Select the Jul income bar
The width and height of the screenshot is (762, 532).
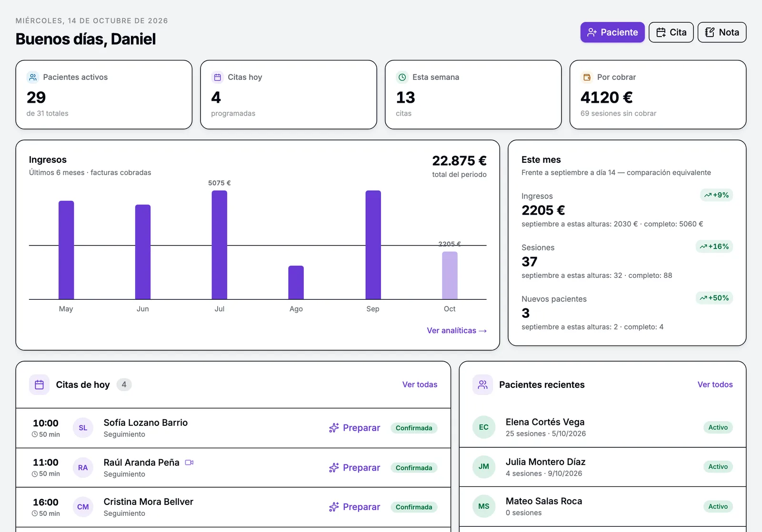tap(220, 245)
